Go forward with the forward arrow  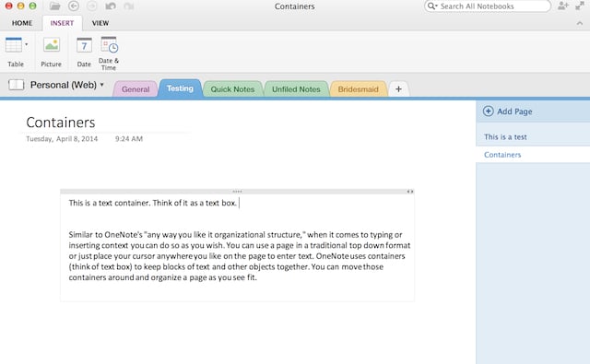(92, 6)
